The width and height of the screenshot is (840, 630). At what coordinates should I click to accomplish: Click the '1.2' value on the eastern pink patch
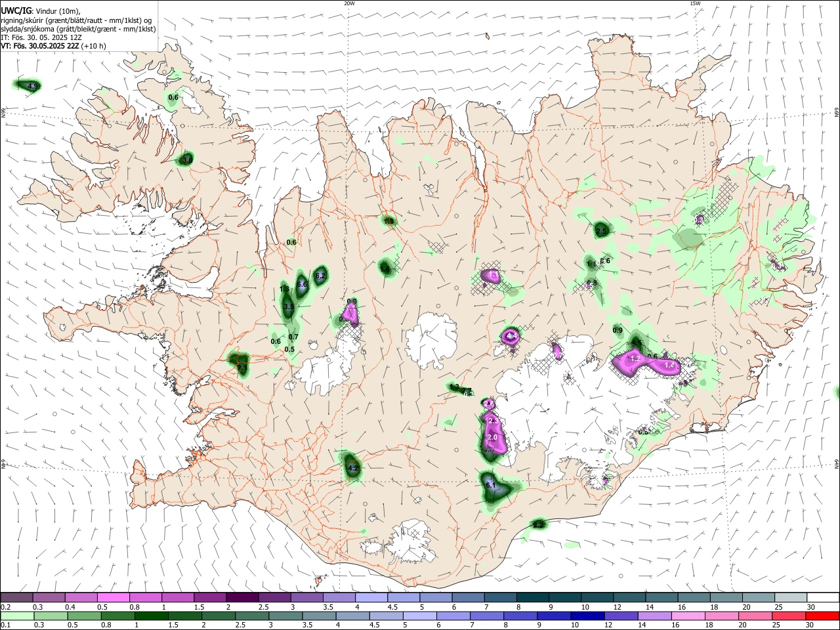pos(635,358)
